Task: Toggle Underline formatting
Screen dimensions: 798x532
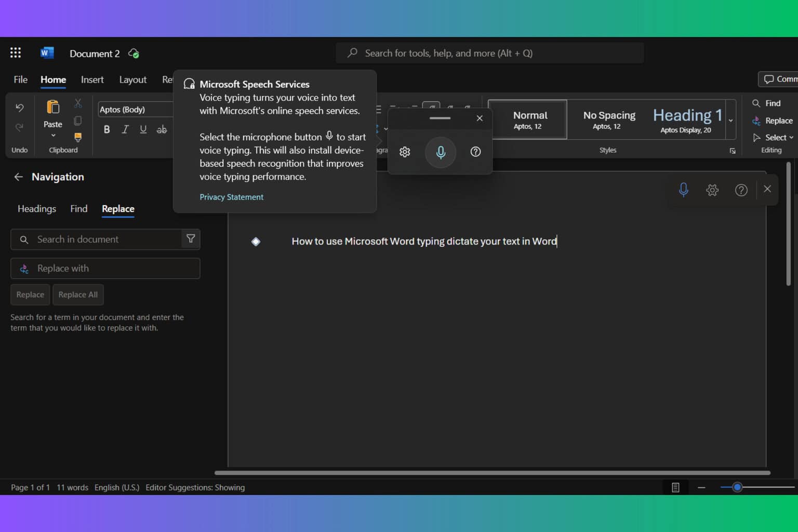Action: [143, 129]
